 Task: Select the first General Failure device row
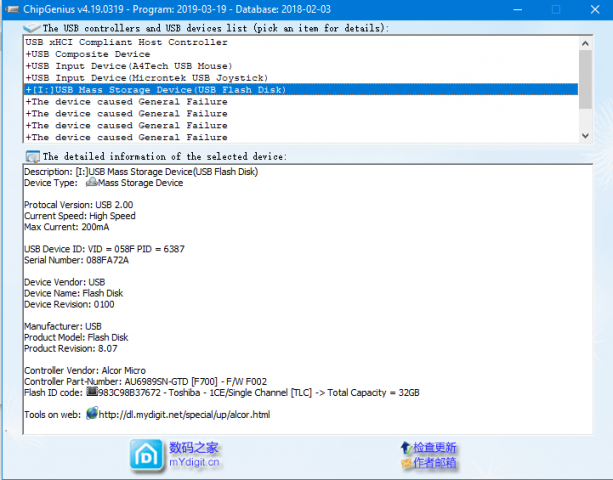pos(301,102)
